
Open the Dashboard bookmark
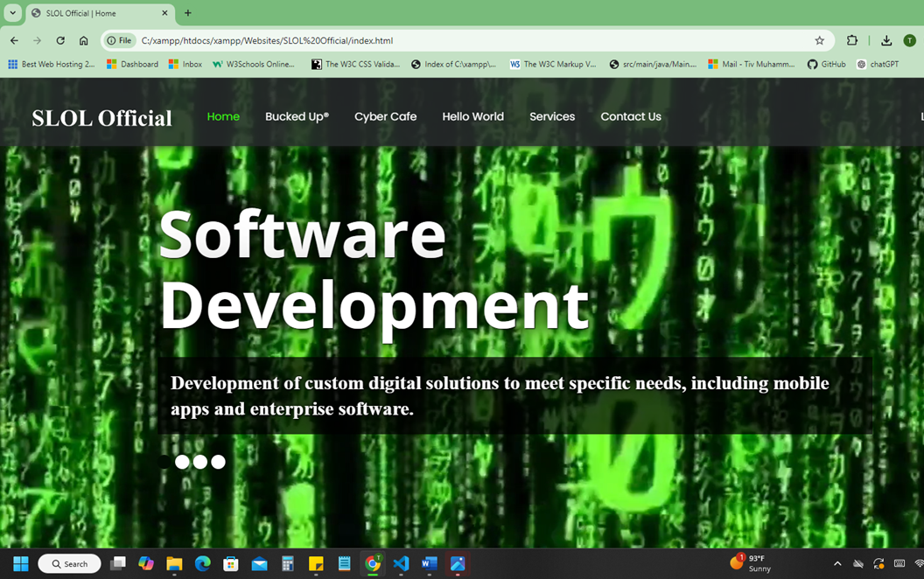pos(133,64)
